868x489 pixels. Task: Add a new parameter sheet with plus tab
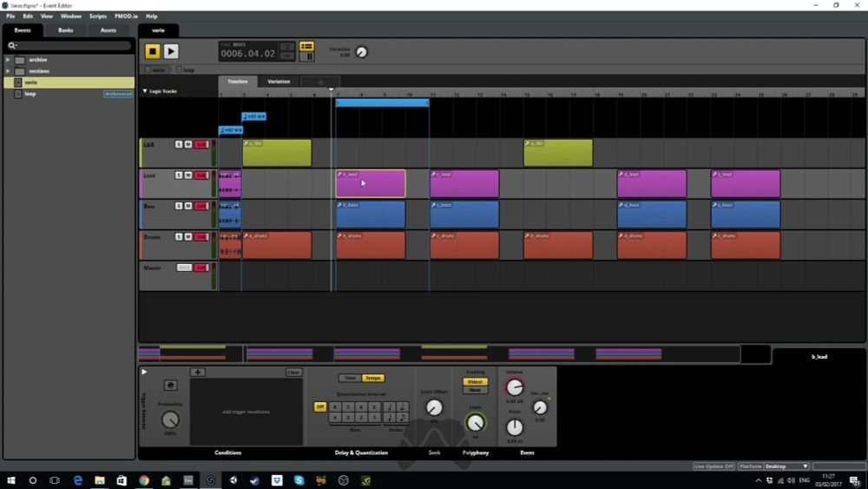pyautogui.click(x=320, y=82)
